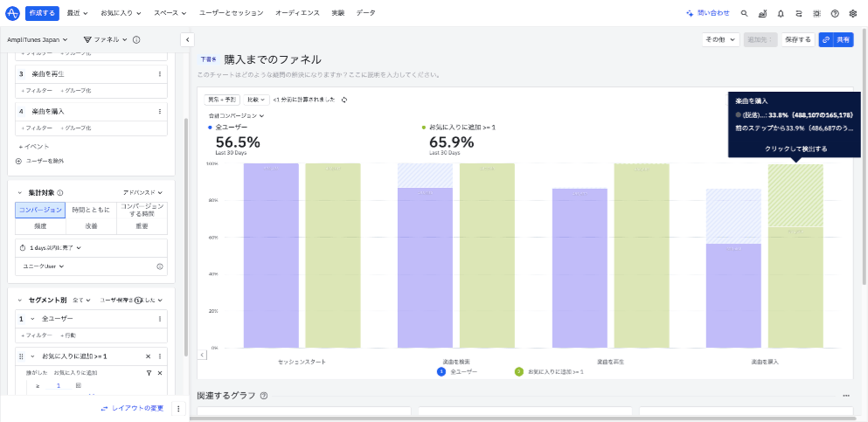Image resolution: width=868 pixels, height=422 pixels.
Task: Click the 保存する button
Action: point(797,39)
